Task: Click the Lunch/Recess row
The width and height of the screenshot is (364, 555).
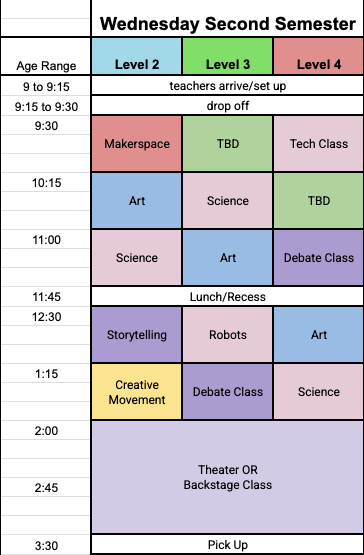Action: (227, 296)
